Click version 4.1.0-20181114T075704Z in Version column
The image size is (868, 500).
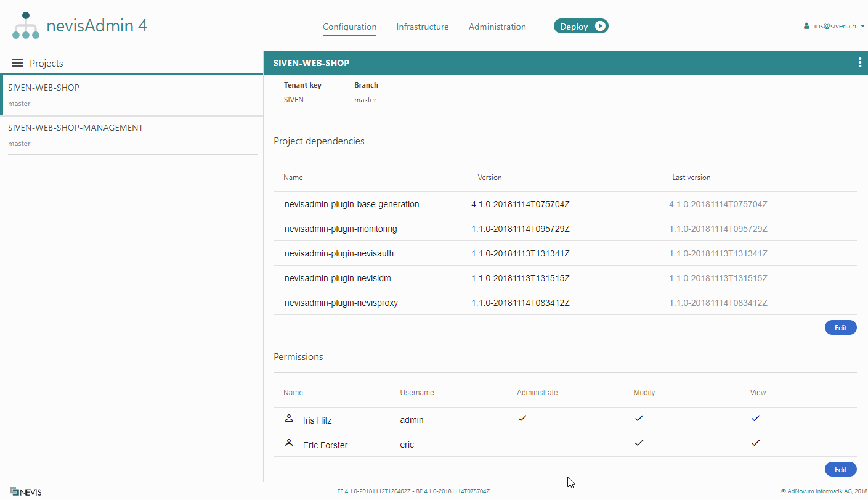[x=521, y=204]
